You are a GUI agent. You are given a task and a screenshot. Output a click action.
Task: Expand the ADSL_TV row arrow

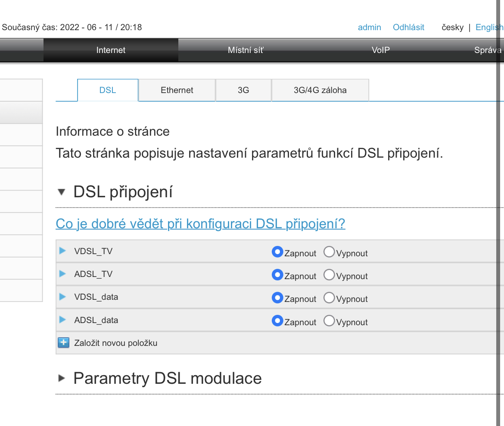pyautogui.click(x=62, y=274)
